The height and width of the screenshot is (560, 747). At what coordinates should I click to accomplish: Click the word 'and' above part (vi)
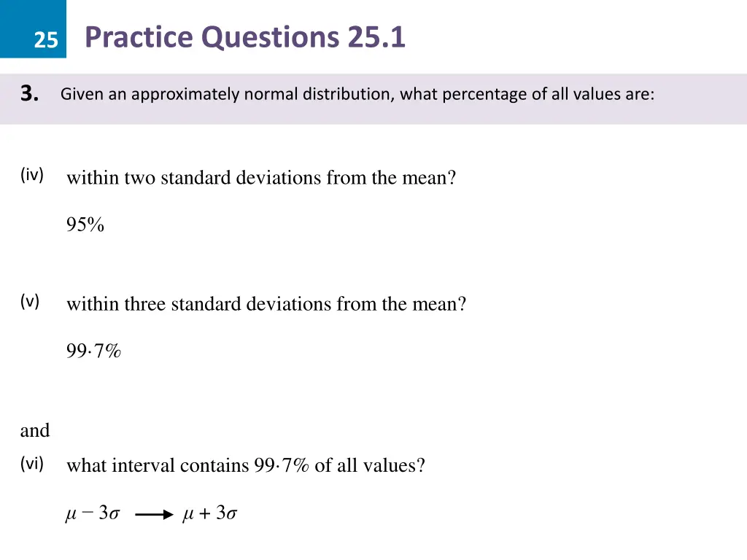click(35, 431)
